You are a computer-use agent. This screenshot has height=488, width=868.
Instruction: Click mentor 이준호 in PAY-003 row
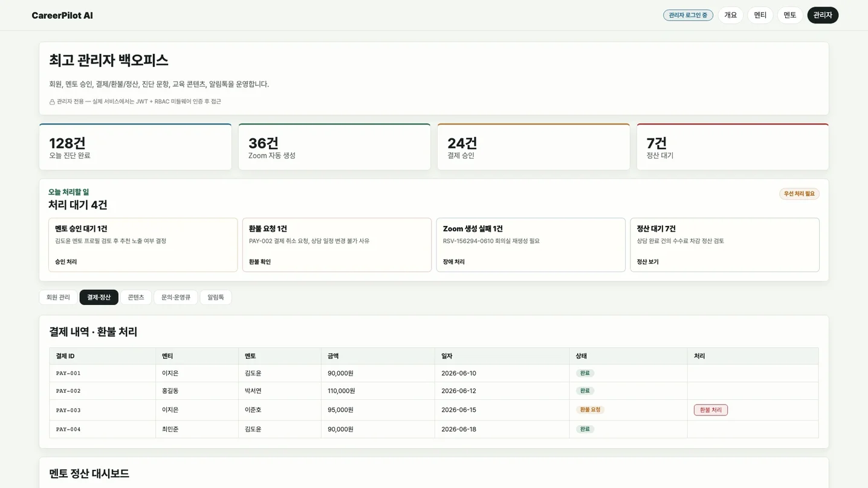(253, 410)
